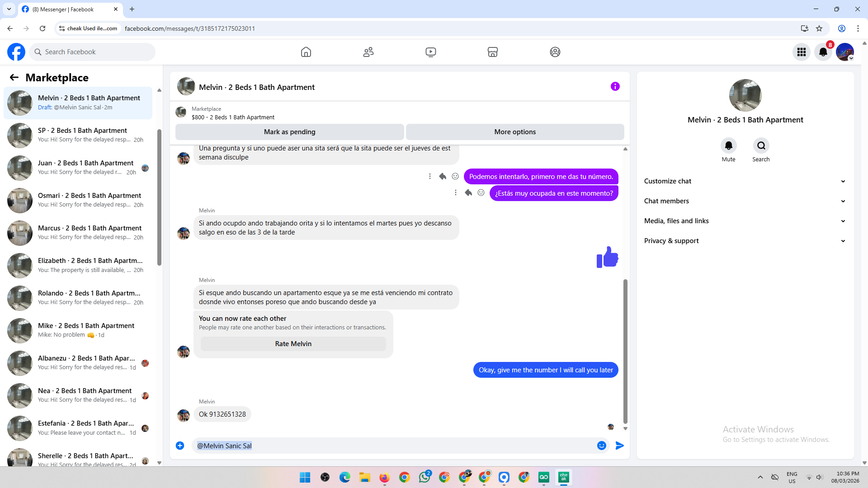Viewport: 868px width, 488px height.
Task: Click the Rate Melvin button
Action: point(293,344)
